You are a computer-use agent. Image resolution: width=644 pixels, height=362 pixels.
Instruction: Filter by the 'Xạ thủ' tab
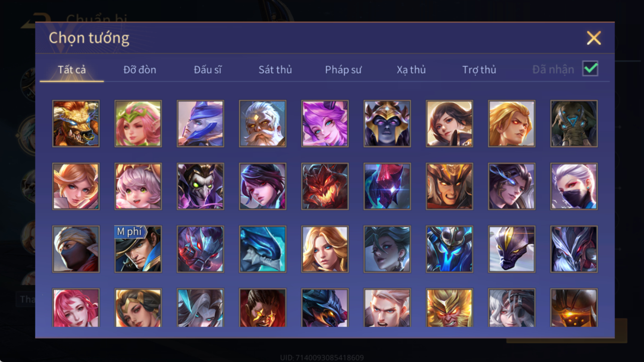pyautogui.click(x=411, y=69)
